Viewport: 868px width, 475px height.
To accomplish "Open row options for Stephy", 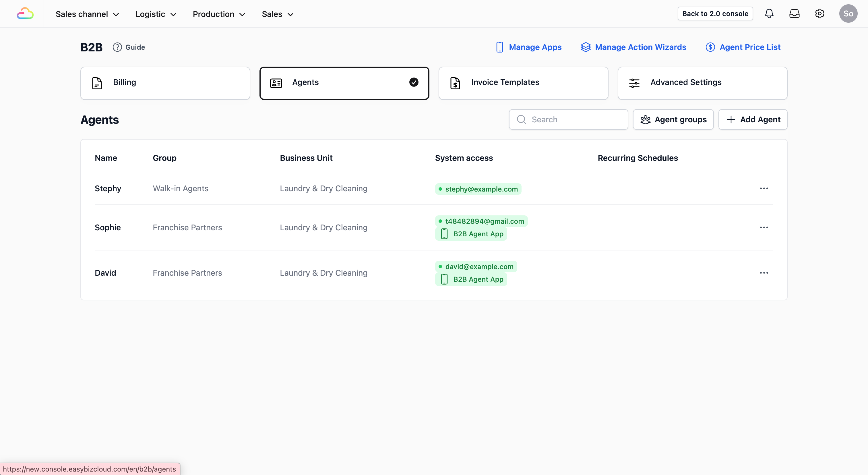I will (x=764, y=188).
